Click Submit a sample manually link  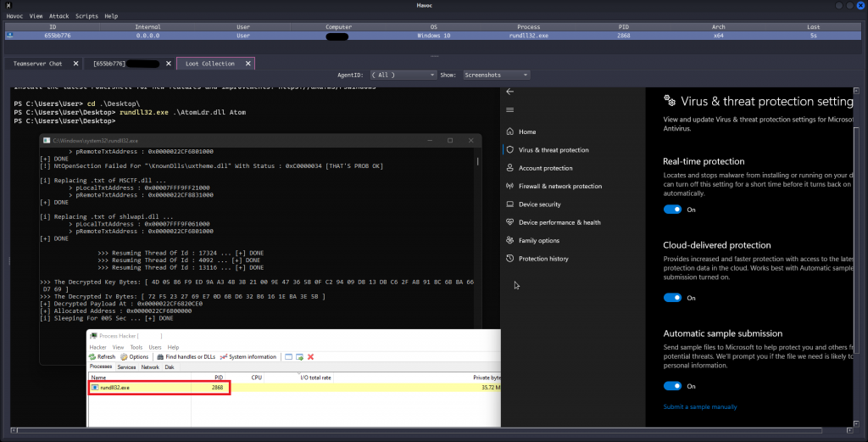[700, 406]
